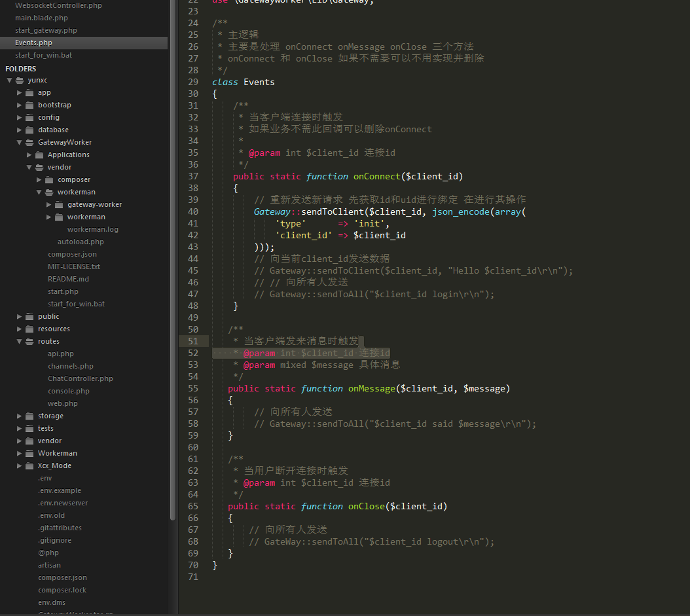Open main.blade.php from open files
This screenshot has height=616, width=690.
point(41,18)
